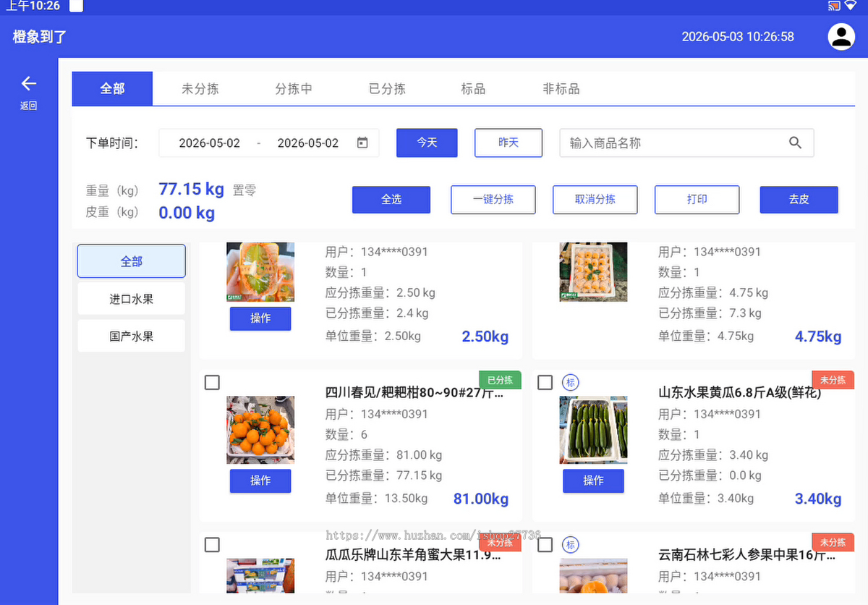Click the 橙象到了 app title
The image size is (868, 605).
coord(40,36)
